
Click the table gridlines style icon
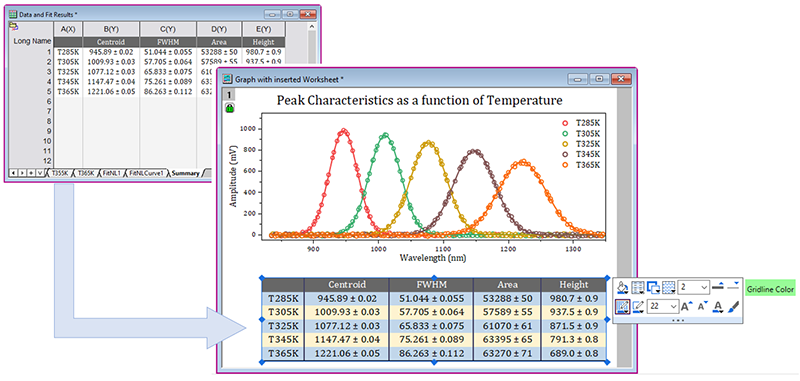pyautogui.click(x=638, y=288)
